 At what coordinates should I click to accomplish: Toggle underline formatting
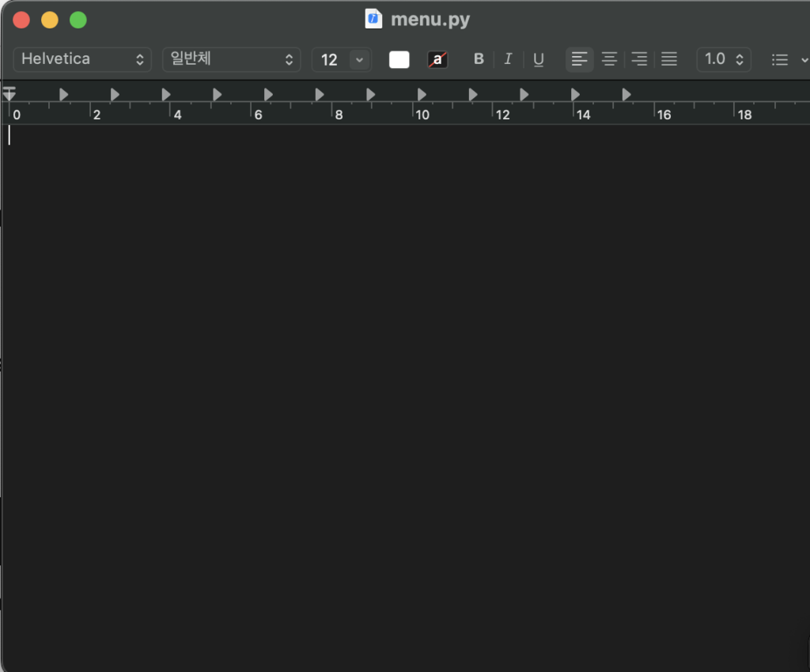(538, 59)
